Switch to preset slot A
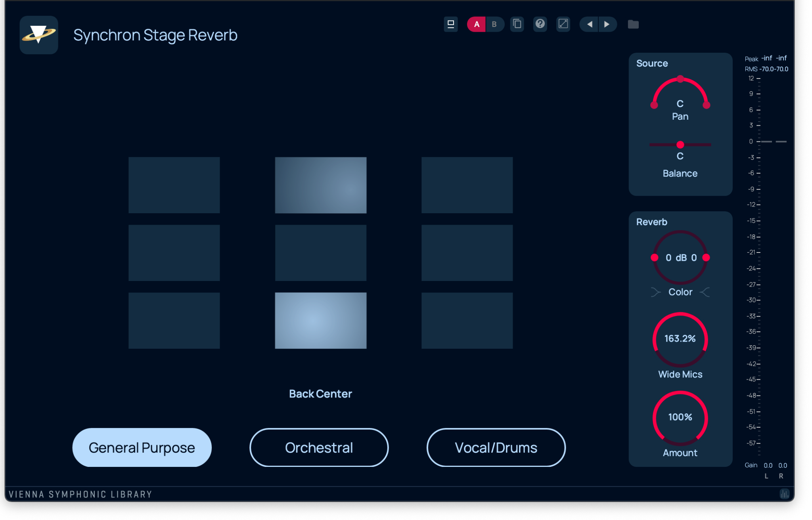This screenshot has height=520, width=812. pos(477,24)
